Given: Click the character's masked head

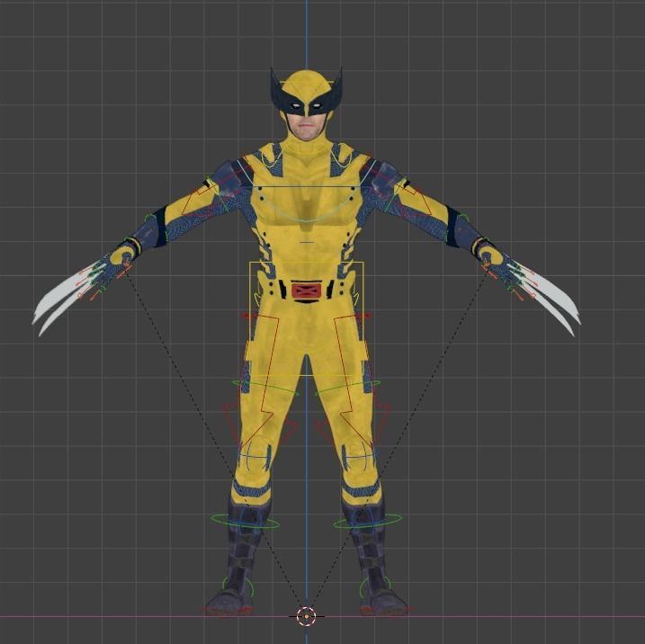Looking at the screenshot, I should click(307, 105).
